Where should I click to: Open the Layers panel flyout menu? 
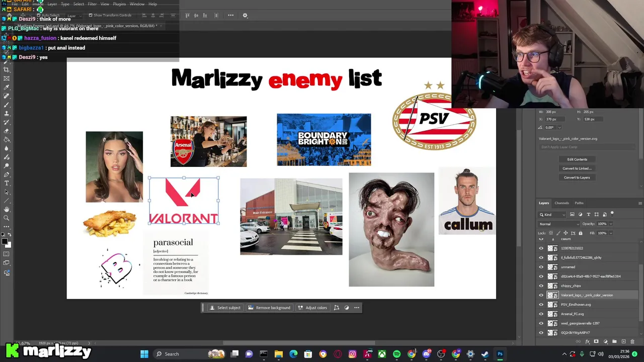pyautogui.click(x=640, y=203)
